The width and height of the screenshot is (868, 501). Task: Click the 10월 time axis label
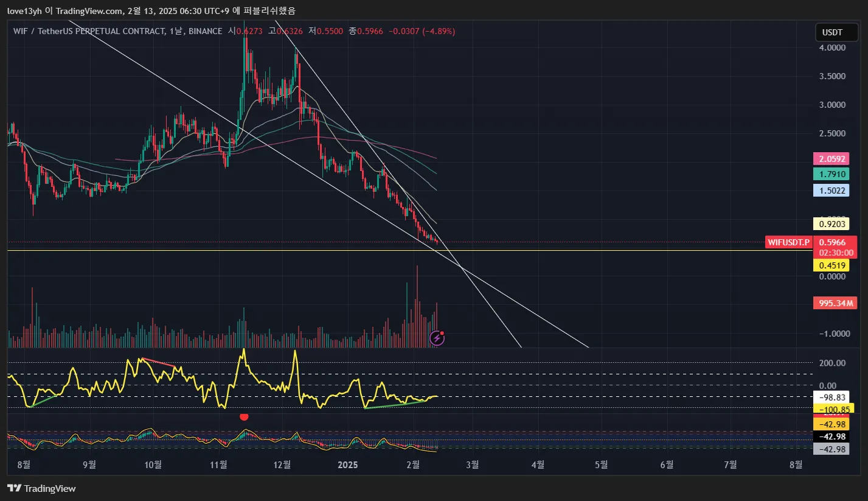click(x=153, y=465)
